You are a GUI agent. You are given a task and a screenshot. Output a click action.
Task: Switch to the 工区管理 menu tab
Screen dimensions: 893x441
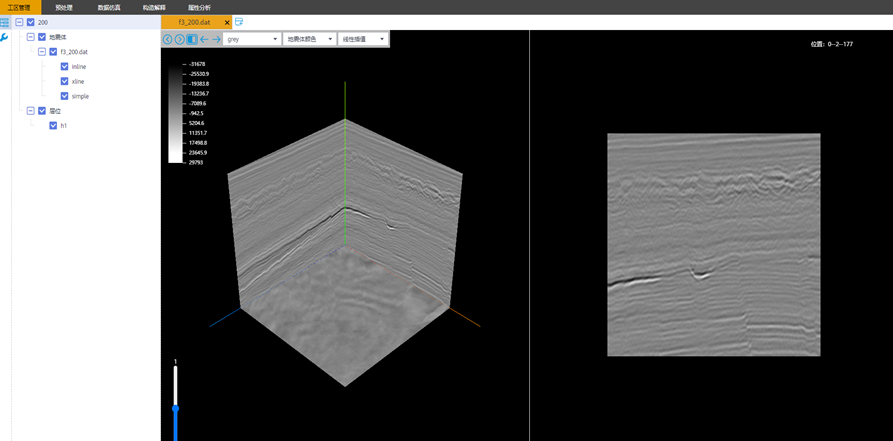pyautogui.click(x=20, y=7)
